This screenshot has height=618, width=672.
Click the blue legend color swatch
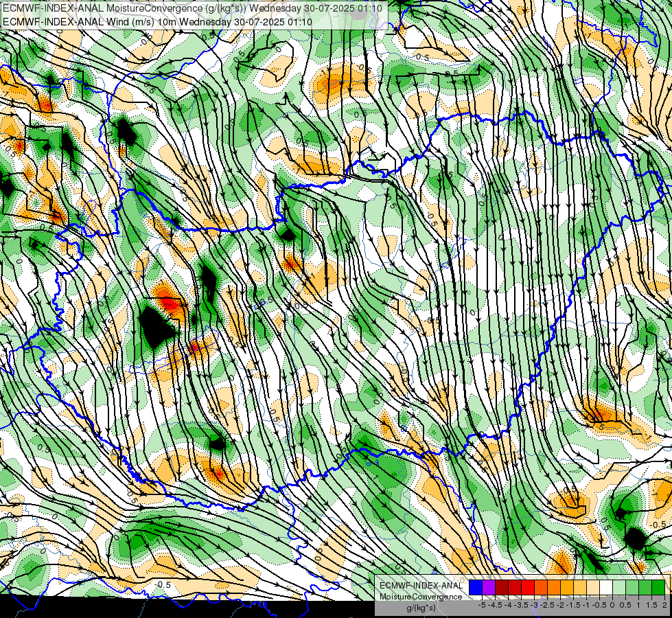click(x=476, y=587)
